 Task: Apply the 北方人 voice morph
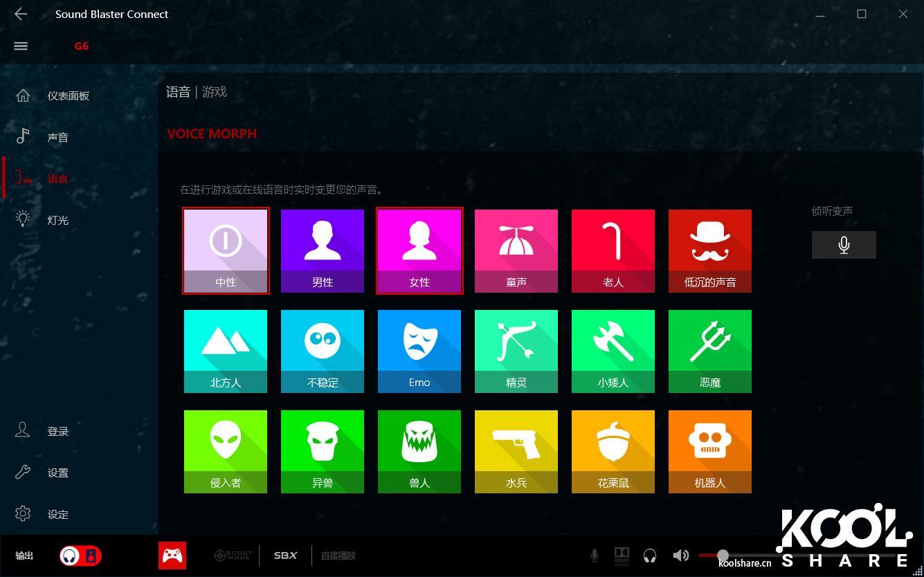(226, 351)
